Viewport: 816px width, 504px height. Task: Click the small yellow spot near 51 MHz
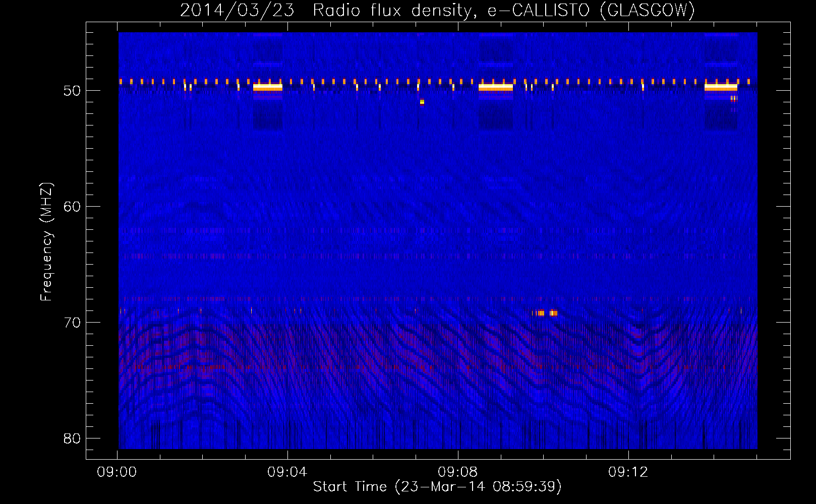coord(422,102)
